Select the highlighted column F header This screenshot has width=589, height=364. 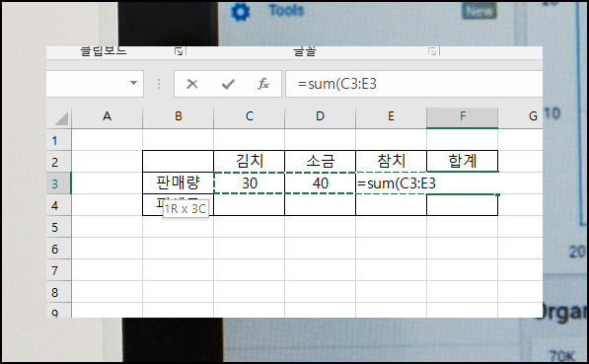[x=463, y=117]
